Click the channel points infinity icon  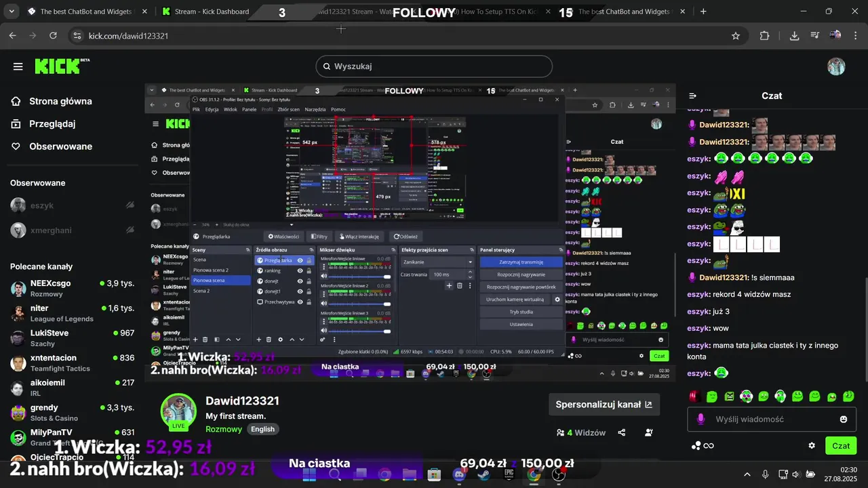pos(703,445)
